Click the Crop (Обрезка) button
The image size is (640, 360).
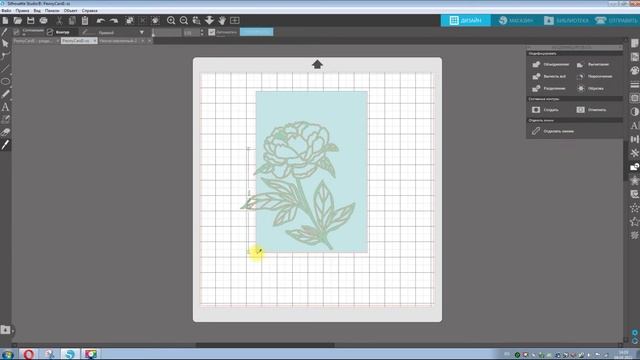pyautogui.click(x=590, y=88)
